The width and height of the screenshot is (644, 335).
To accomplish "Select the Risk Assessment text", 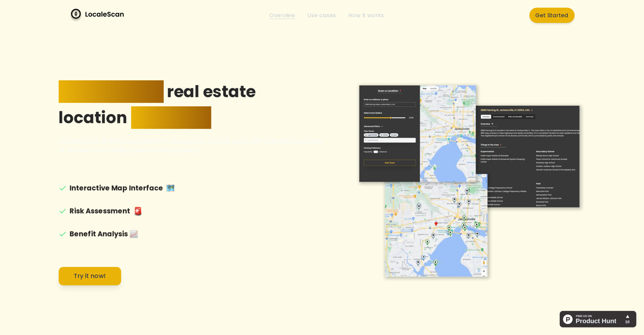I will [100, 211].
